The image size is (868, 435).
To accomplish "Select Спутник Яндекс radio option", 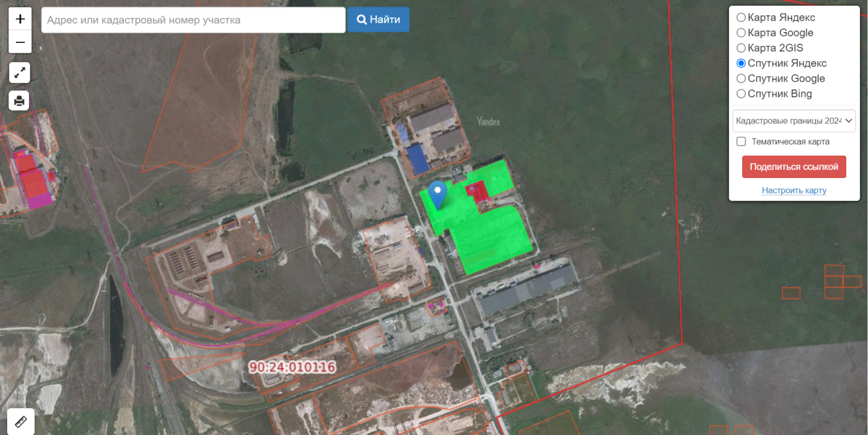I will [741, 64].
